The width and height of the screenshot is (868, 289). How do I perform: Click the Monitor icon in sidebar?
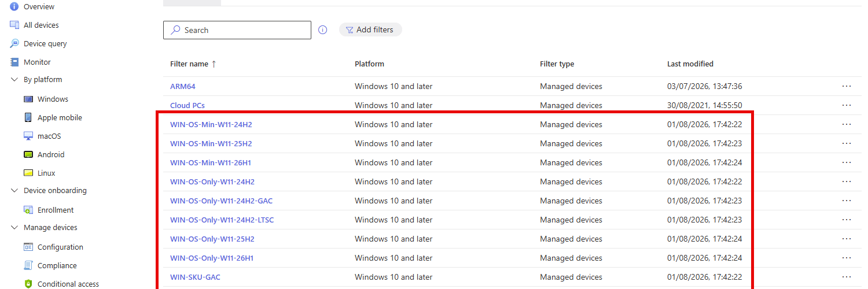[14, 62]
